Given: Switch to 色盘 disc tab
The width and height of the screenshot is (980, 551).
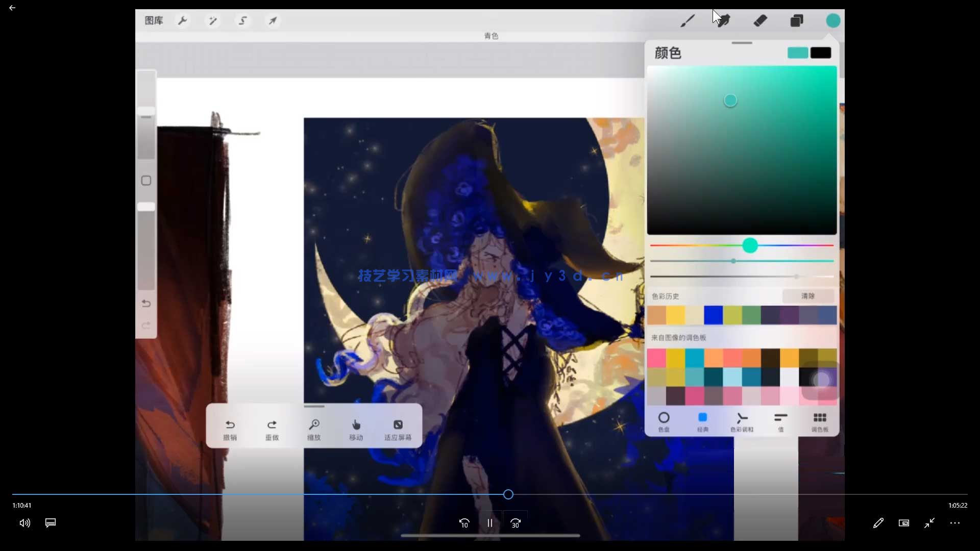Looking at the screenshot, I should pos(664,421).
